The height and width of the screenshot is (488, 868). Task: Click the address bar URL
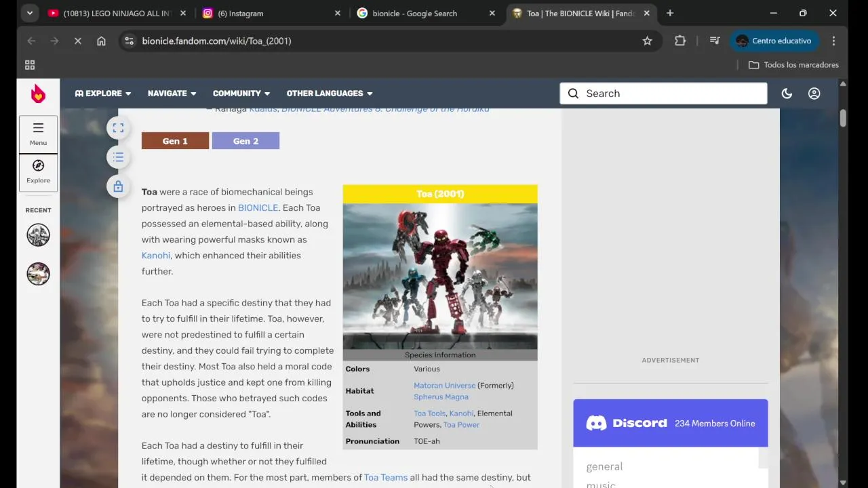point(216,41)
